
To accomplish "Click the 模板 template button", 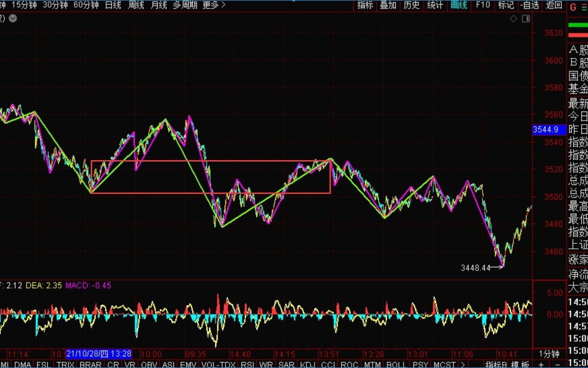I will click(520, 364).
